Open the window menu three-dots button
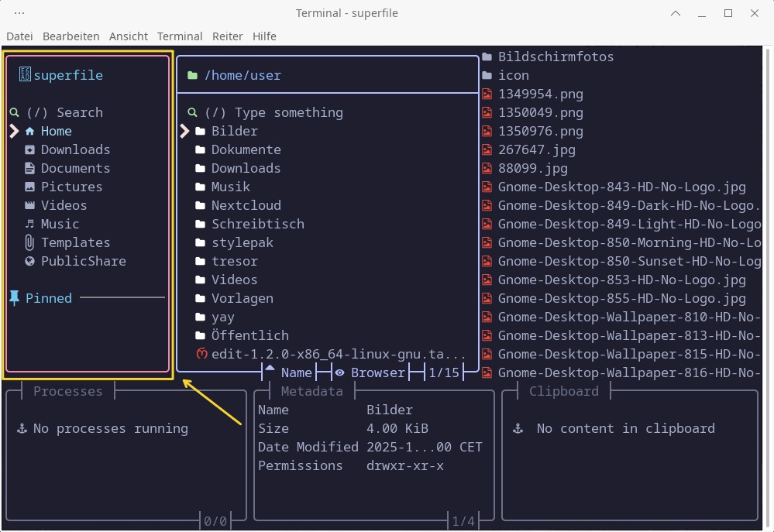Viewport: 774px width, 532px height. [19, 13]
